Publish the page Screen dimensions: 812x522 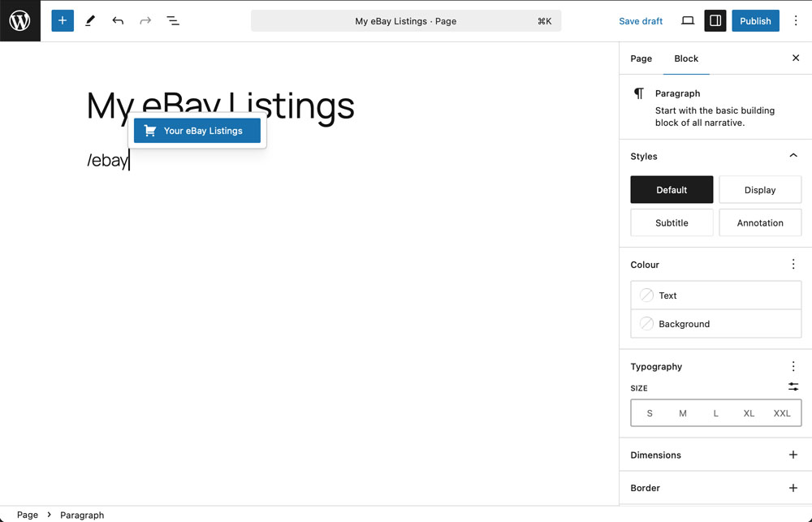tap(755, 21)
